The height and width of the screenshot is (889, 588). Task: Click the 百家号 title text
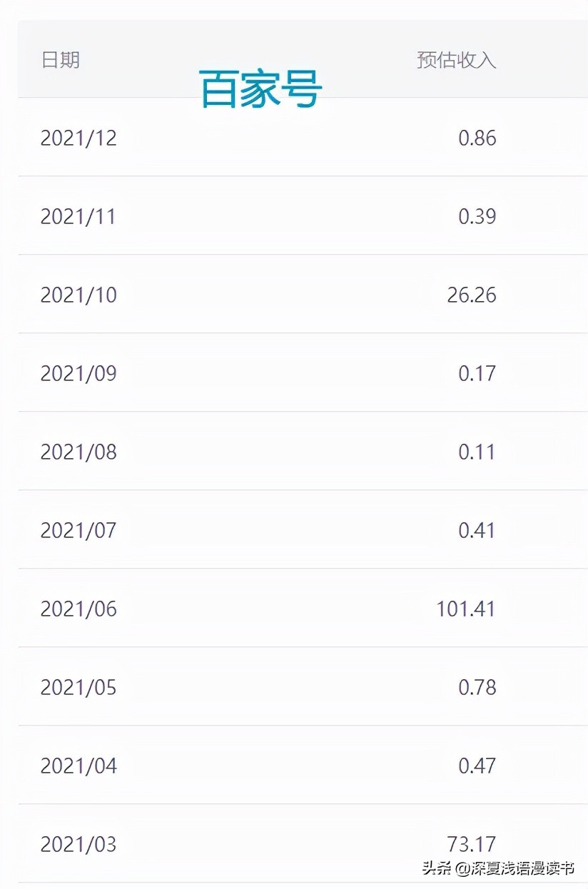tap(260, 89)
